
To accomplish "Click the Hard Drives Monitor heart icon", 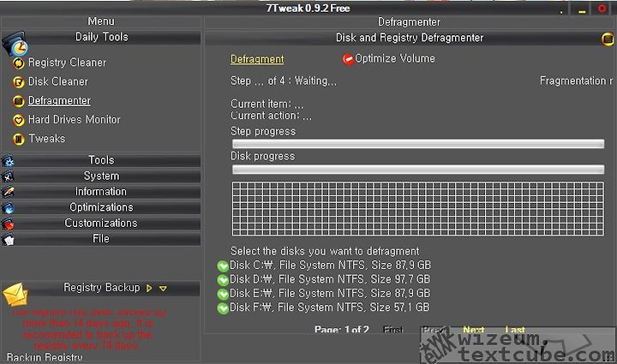I will (x=19, y=120).
